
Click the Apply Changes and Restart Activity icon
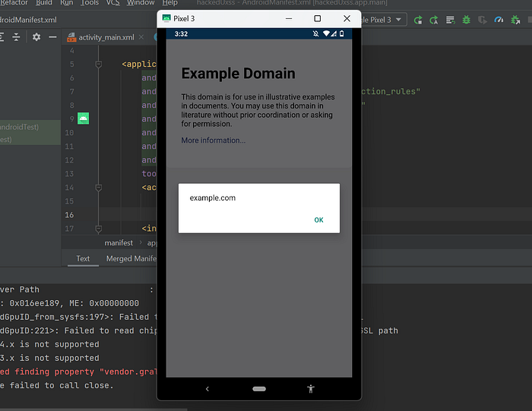[x=418, y=20]
